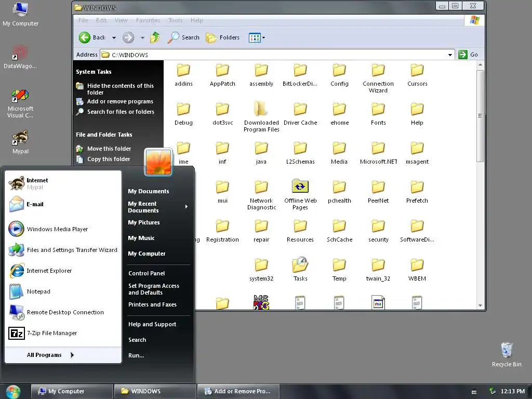
Task: Click the green Back arrow in Explorer
Action: (85, 37)
